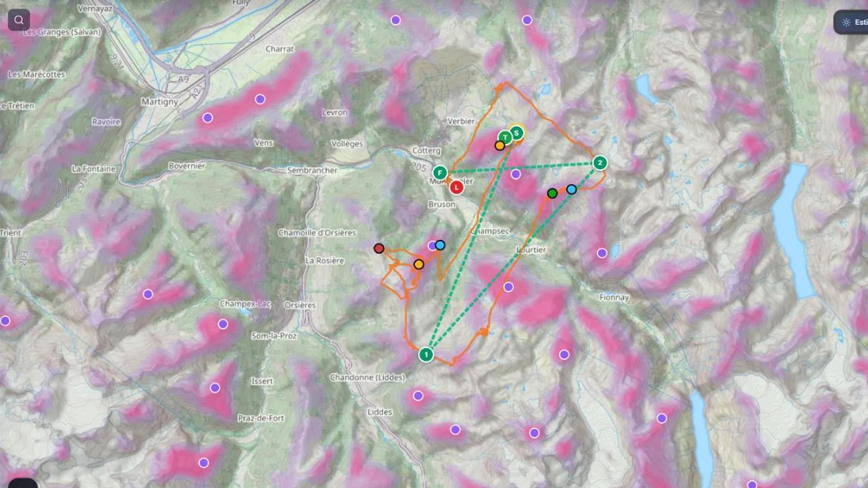Click the Issert village label
This screenshot has width=868, height=488.
(262, 381)
